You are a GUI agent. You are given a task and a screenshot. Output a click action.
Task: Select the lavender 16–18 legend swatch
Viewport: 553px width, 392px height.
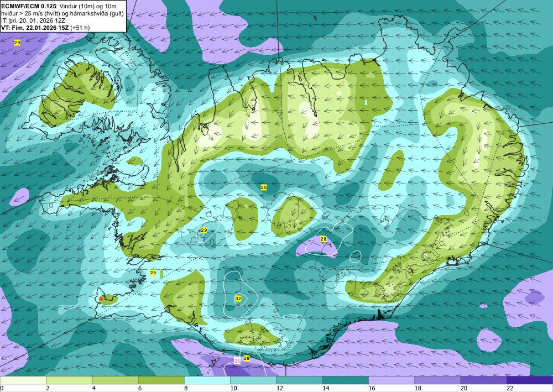392,380
